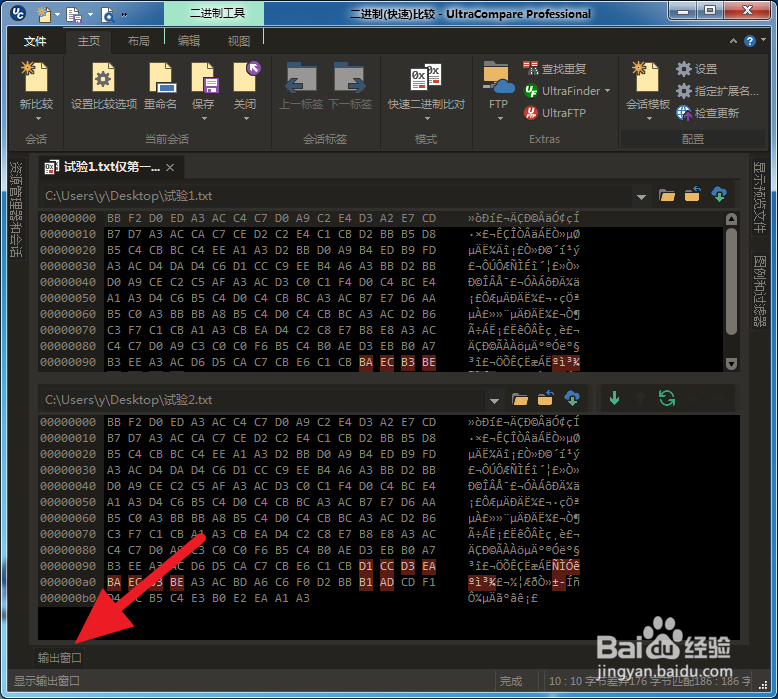Switch to the Edit (编辑) ribbon tab
778x699 pixels.
(x=189, y=41)
